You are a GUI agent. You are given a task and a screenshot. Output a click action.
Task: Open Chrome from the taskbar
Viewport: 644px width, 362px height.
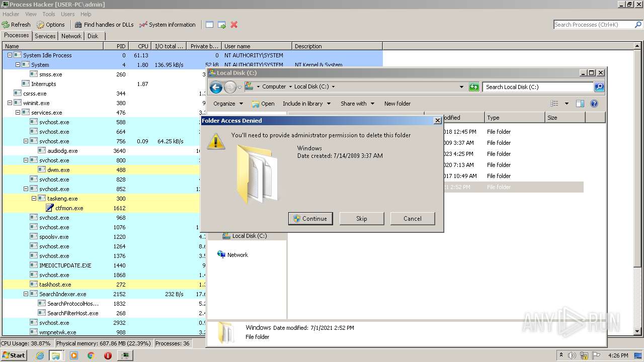(91, 355)
